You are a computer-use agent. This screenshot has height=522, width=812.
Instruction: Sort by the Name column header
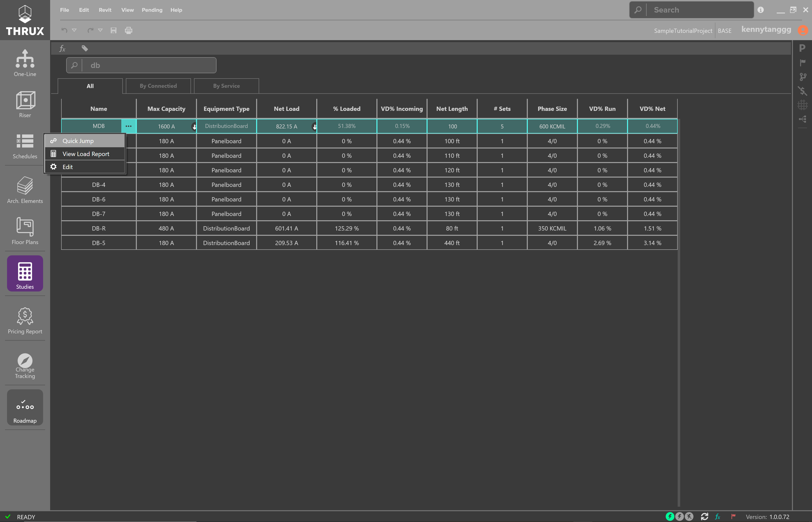tap(98, 109)
